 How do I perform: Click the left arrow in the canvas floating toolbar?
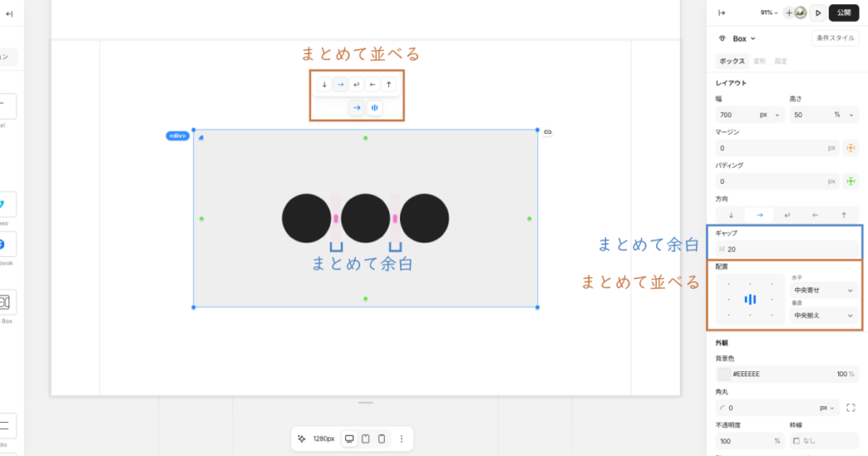coord(373,85)
